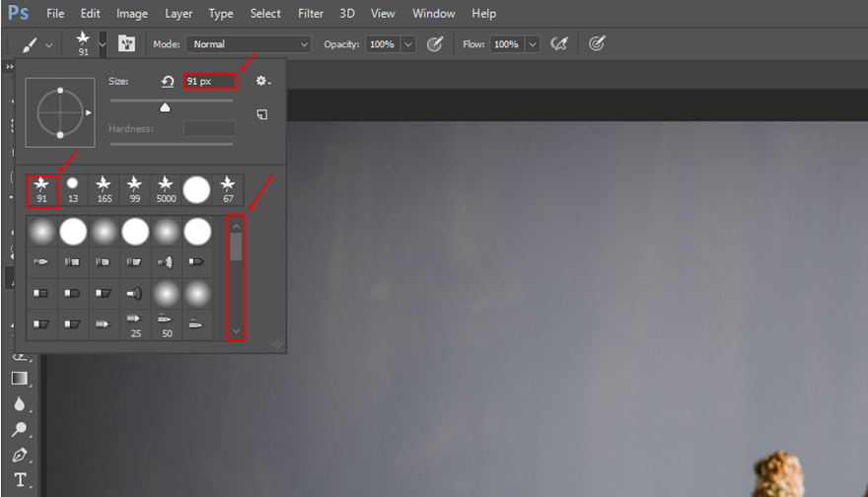Click the brush angle and roundness preview
The image size is (868, 497).
pos(60,112)
